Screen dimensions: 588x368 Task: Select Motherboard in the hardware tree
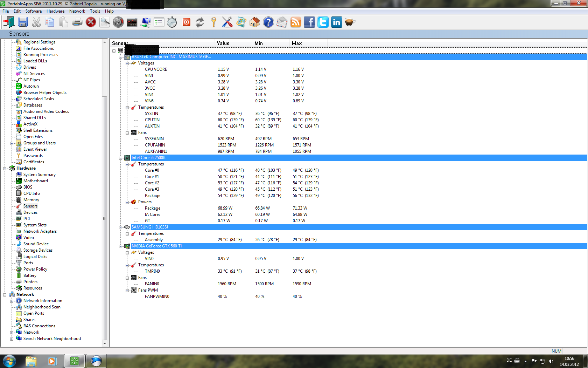tap(36, 181)
